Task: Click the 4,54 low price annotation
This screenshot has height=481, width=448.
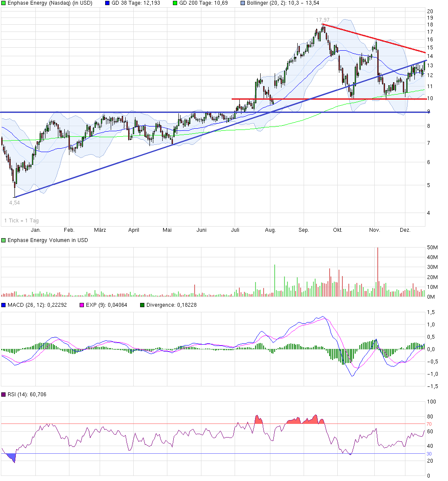Action: tap(15, 203)
